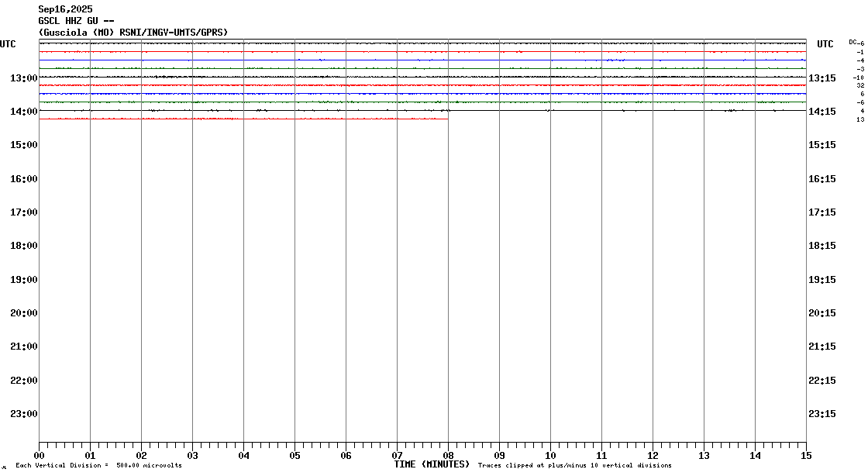Click minute label 03 on time axis
The height and width of the screenshot is (476, 868).
[x=193, y=456]
